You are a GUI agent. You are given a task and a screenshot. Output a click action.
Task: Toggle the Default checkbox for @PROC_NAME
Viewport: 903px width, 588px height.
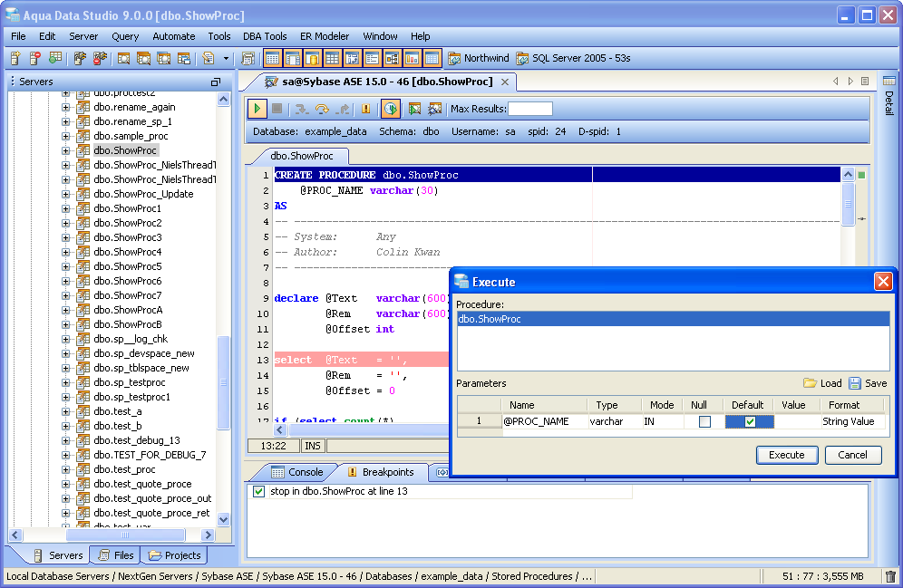(749, 421)
